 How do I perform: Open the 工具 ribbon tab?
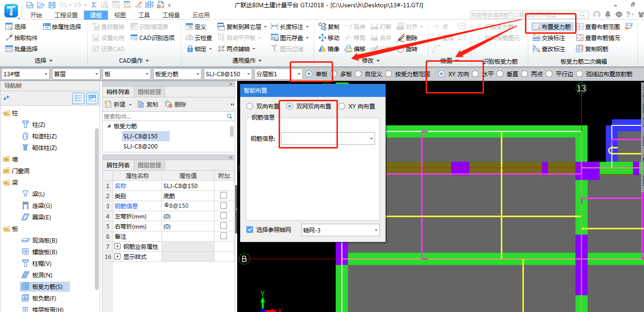pos(144,15)
